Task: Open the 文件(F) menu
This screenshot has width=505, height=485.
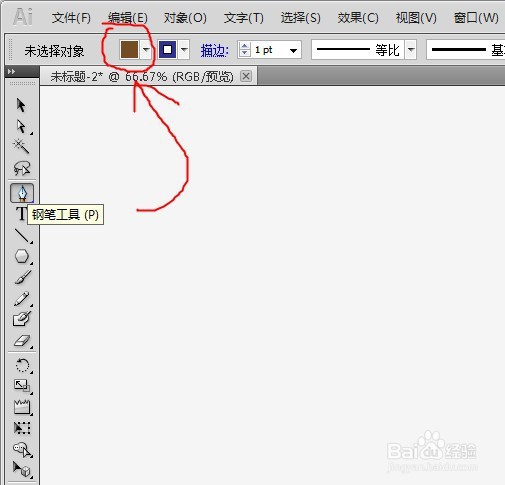Action: [71, 18]
